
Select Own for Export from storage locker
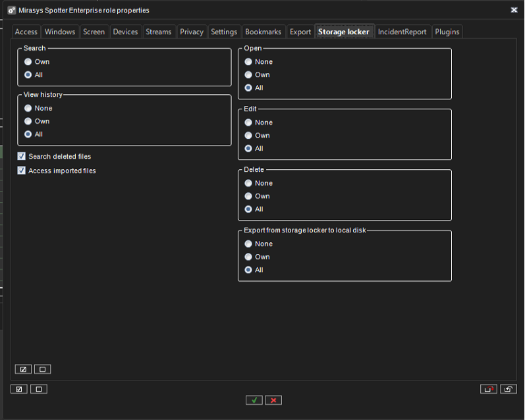(248, 257)
